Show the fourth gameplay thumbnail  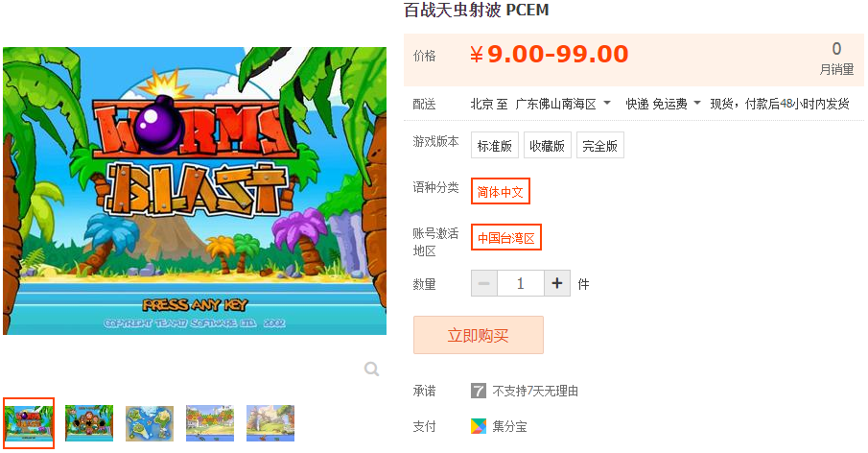click(210, 423)
